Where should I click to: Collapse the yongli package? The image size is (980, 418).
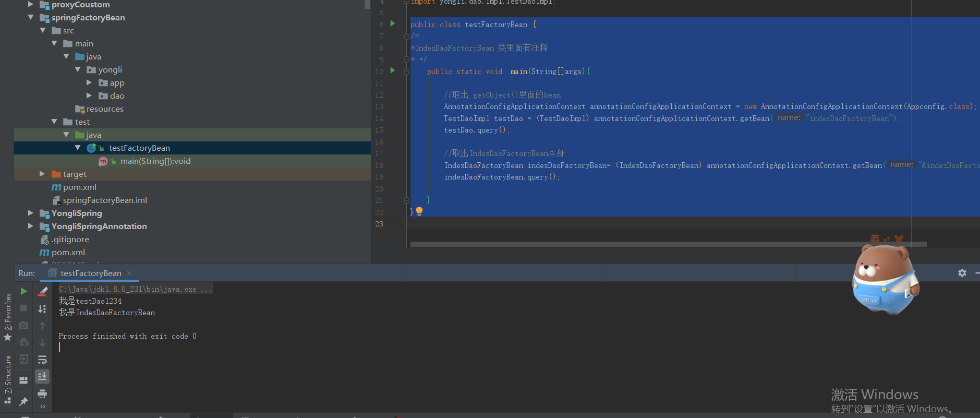tap(78, 69)
